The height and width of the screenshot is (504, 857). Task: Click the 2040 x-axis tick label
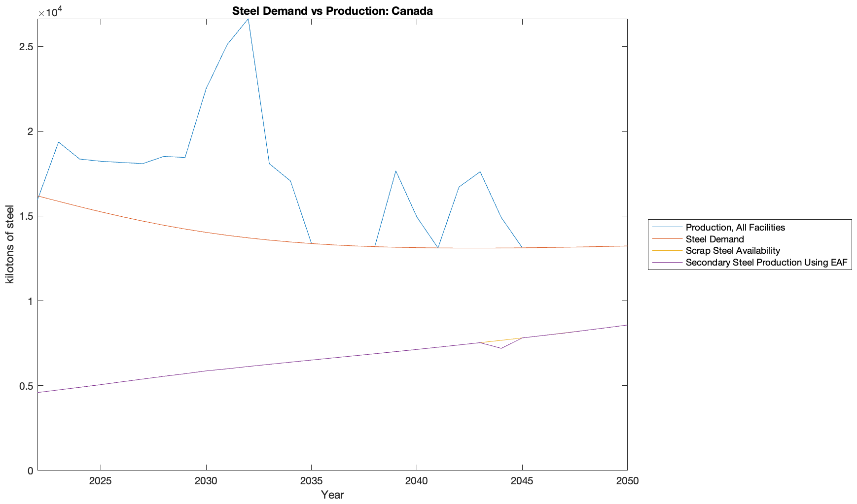[x=416, y=481]
